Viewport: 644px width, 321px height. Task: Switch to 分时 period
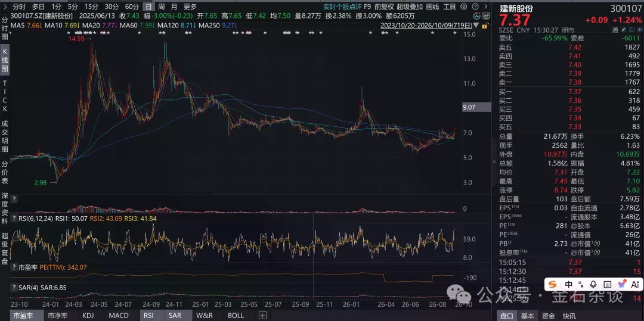(x=19, y=7)
